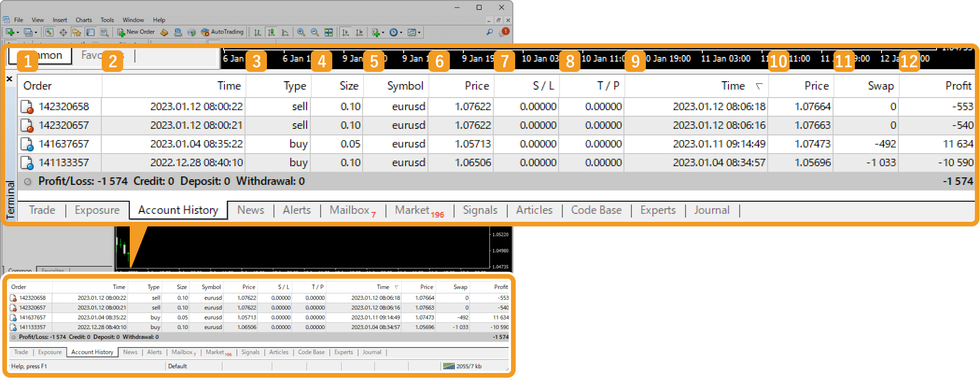The width and height of the screenshot is (980, 380).
Task: Open the enlarged Market tab
Action: 419,210
